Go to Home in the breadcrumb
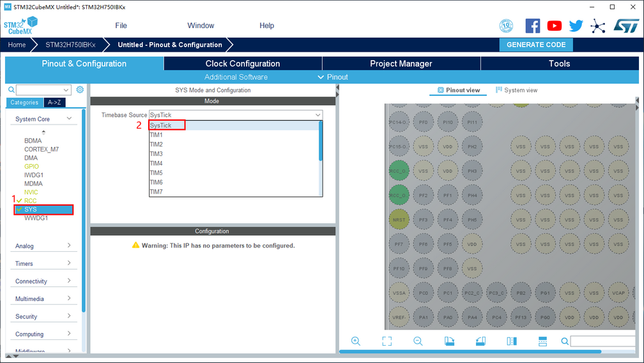This screenshot has width=644, height=363. click(17, 45)
